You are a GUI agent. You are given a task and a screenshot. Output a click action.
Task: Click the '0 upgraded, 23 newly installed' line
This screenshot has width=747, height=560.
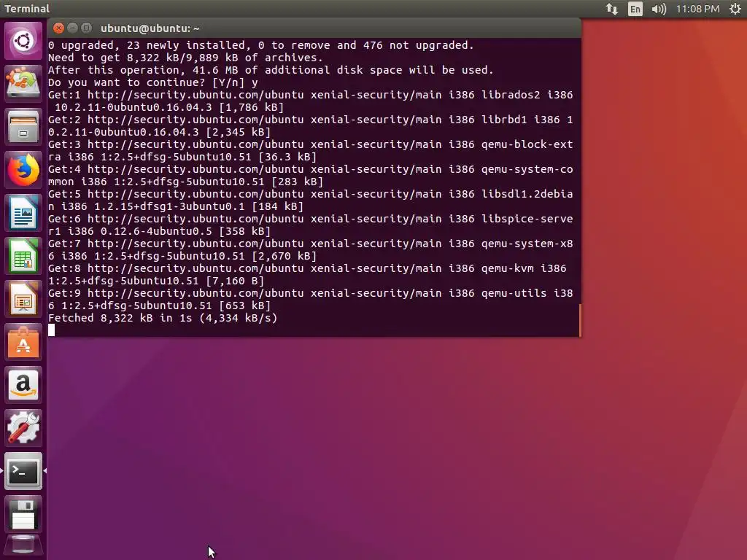tap(261, 45)
